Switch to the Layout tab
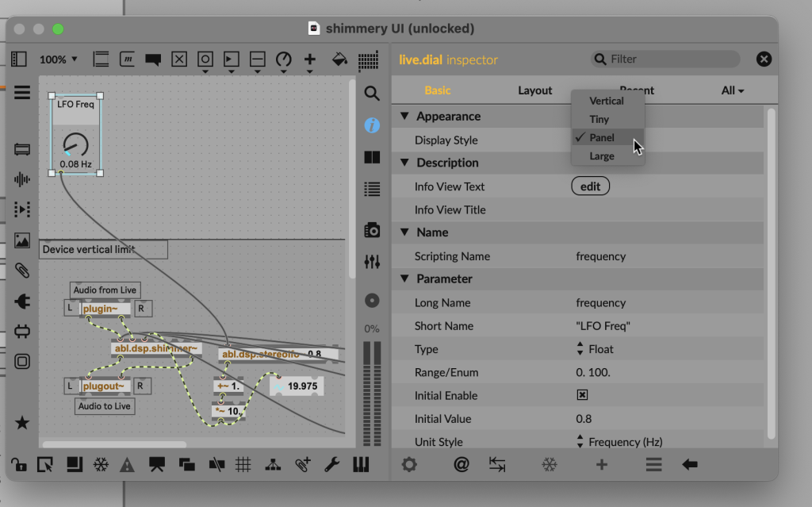 (x=534, y=90)
